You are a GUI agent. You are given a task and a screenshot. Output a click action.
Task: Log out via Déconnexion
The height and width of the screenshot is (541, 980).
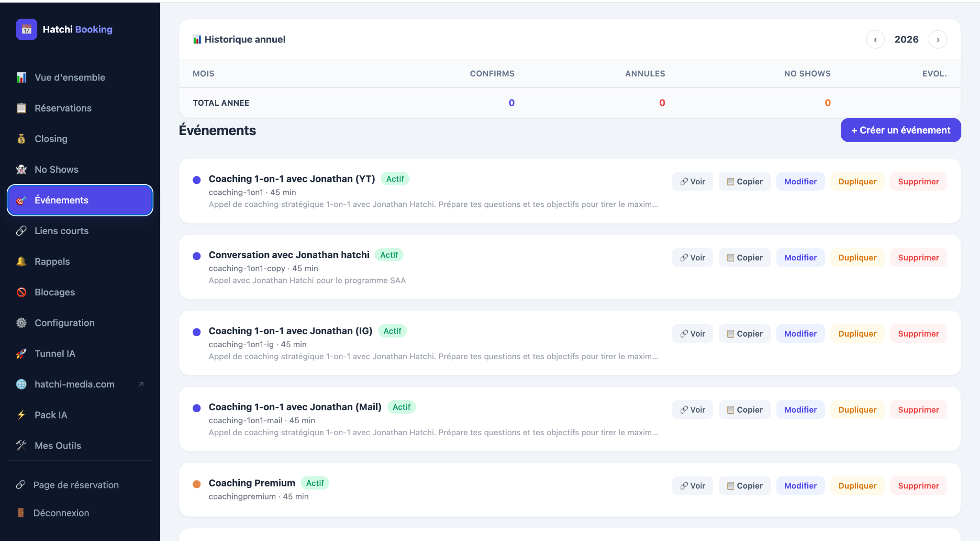pos(80,513)
